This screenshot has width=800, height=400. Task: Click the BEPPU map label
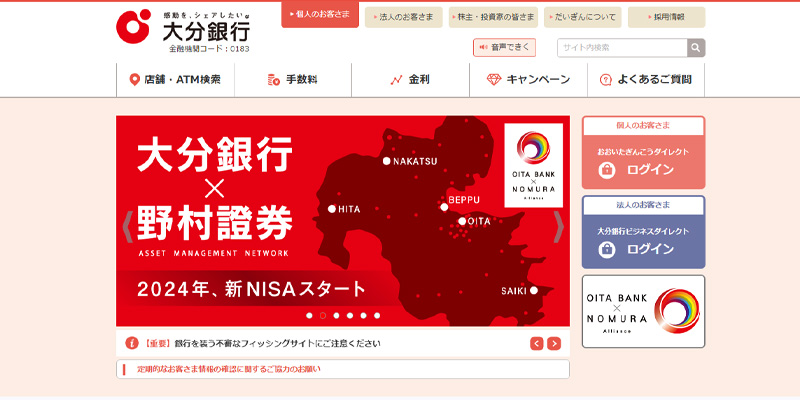464,200
